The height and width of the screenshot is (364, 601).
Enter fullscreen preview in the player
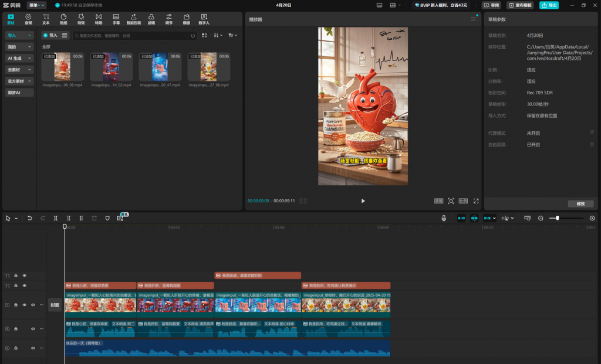tap(476, 201)
